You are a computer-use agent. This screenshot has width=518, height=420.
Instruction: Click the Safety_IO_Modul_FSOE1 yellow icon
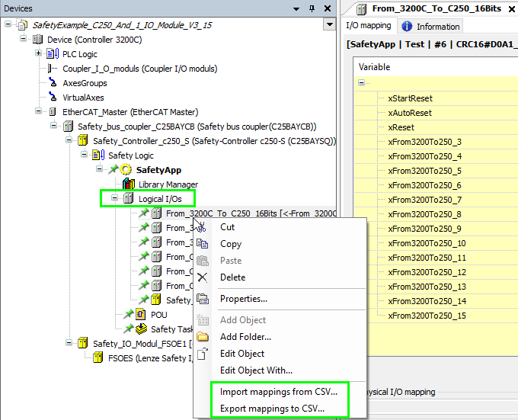point(82,343)
